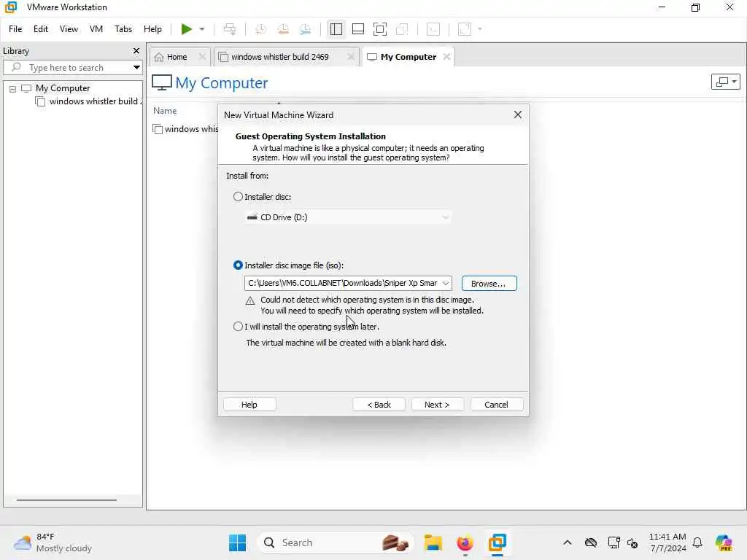Open the Tabs menu
747x560 pixels.
(123, 29)
